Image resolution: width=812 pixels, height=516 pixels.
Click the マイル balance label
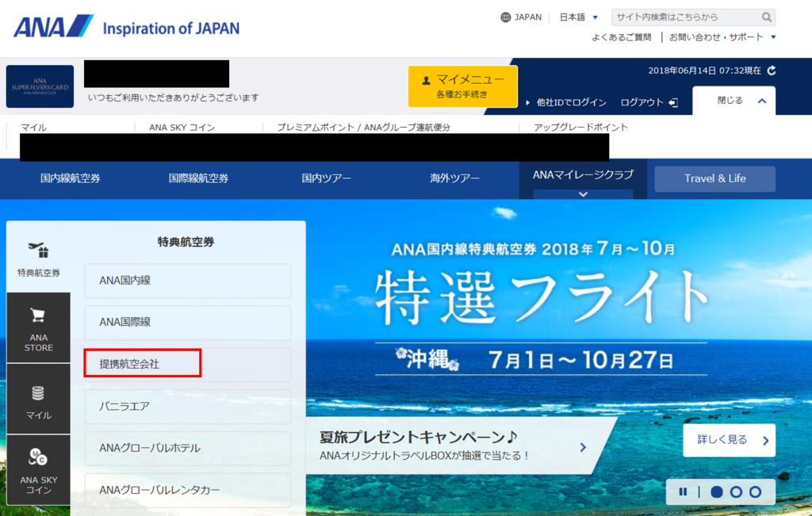click(33, 128)
